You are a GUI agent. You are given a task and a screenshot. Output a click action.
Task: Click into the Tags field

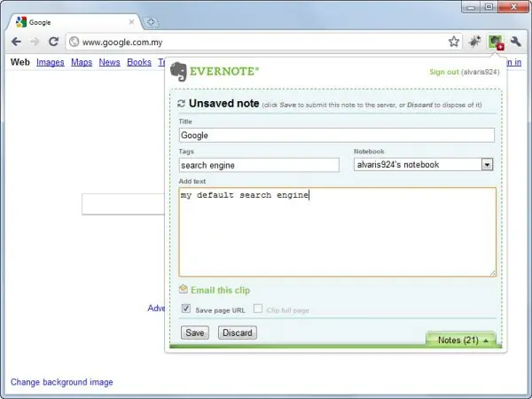pos(259,165)
